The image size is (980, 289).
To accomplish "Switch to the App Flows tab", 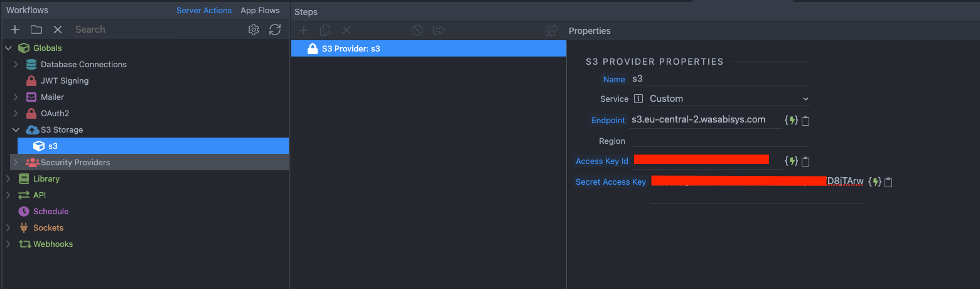I will click(260, 11).
